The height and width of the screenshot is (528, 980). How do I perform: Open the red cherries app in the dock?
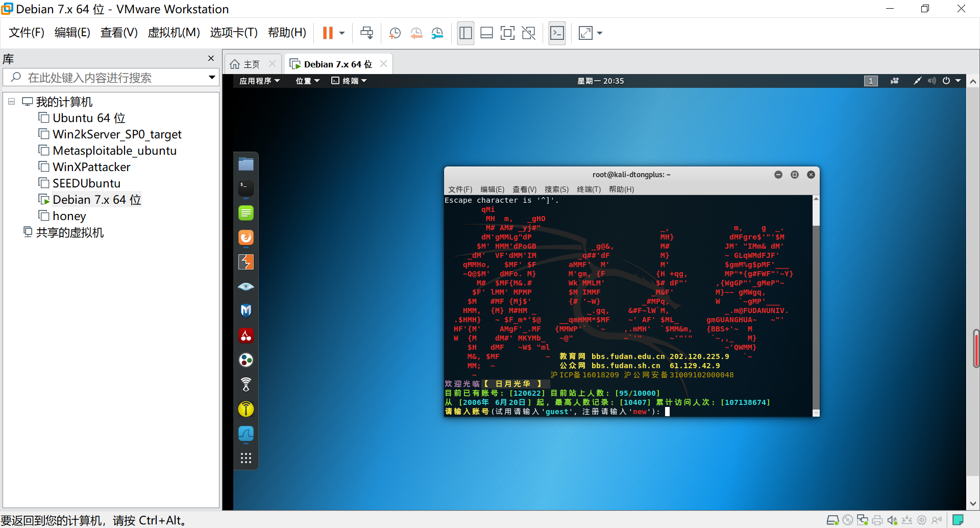[246, 335]
